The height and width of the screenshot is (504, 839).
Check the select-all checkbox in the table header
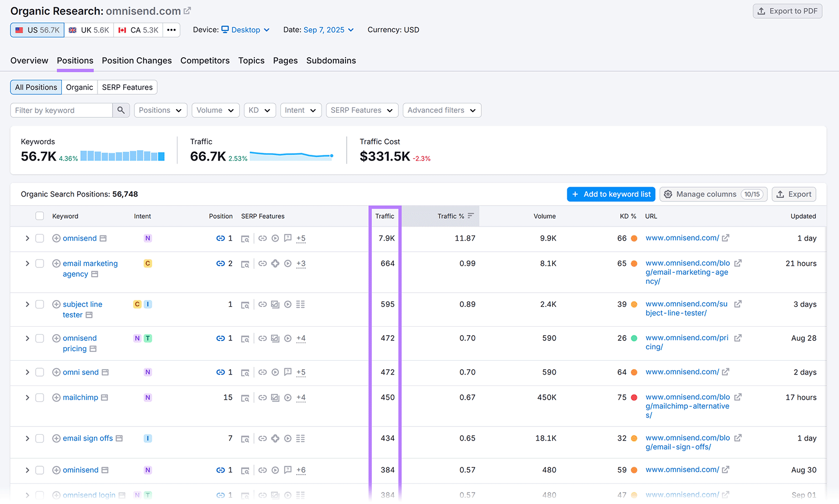[39, 216]
